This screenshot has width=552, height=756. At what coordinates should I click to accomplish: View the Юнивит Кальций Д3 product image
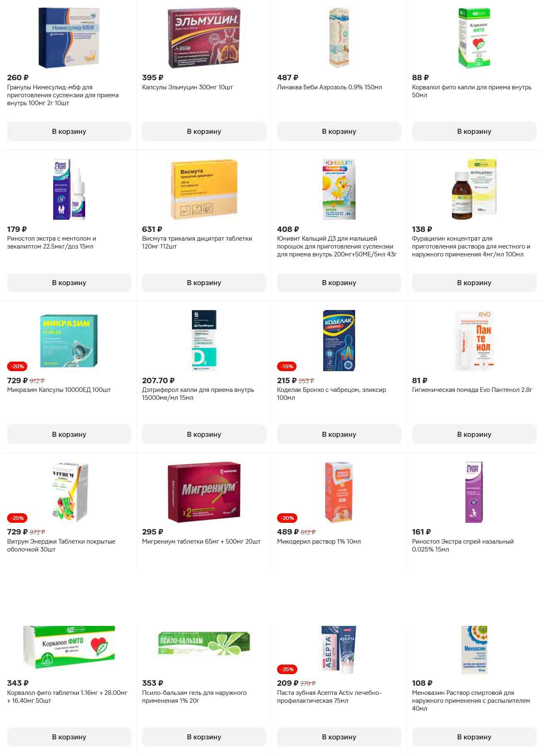(339, 189)
